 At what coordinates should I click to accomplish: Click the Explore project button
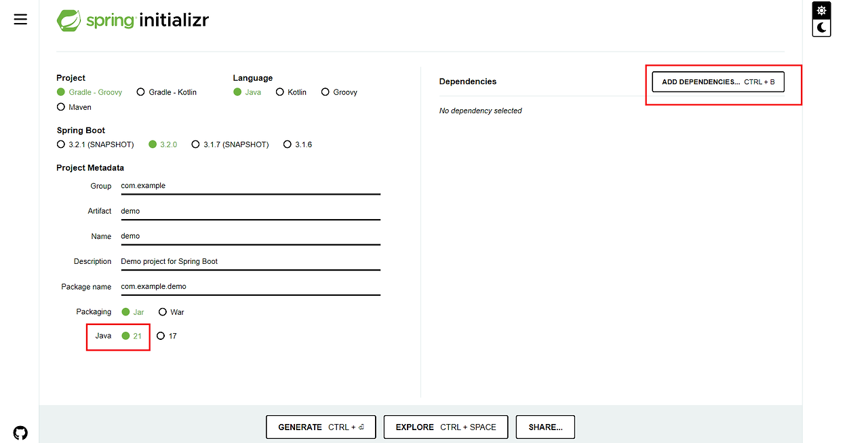point(446,427)
